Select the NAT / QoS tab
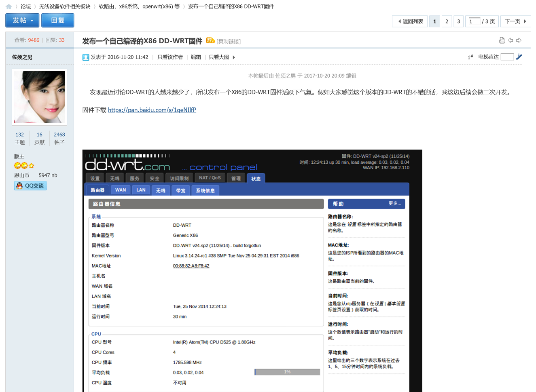This screenshot has height=392, width=536. click(210, 178)
